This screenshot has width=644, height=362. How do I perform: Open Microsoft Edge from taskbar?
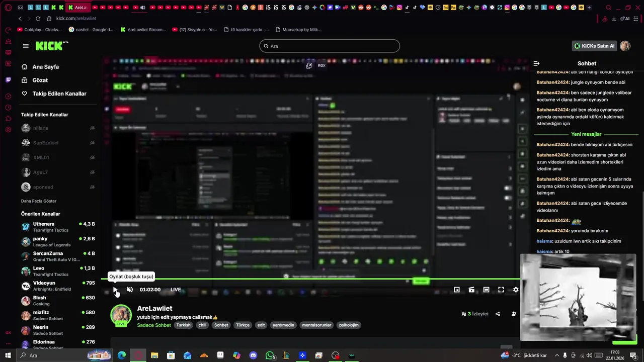click(122, 355)
